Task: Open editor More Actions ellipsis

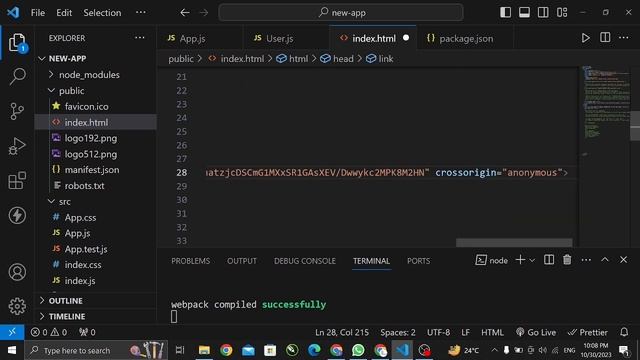Action: (624, 38)
